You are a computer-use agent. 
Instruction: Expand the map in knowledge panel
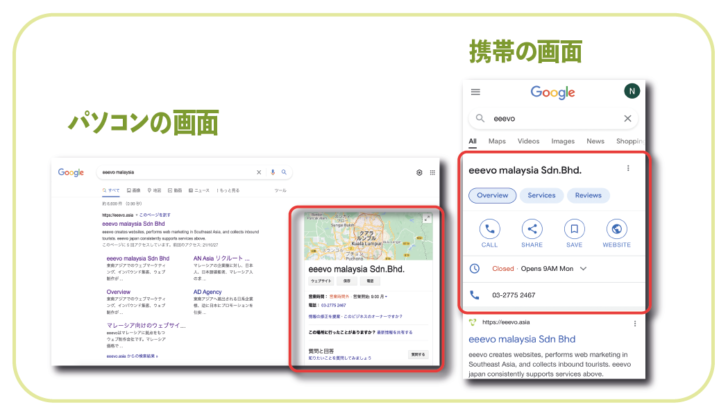(429, 217)
